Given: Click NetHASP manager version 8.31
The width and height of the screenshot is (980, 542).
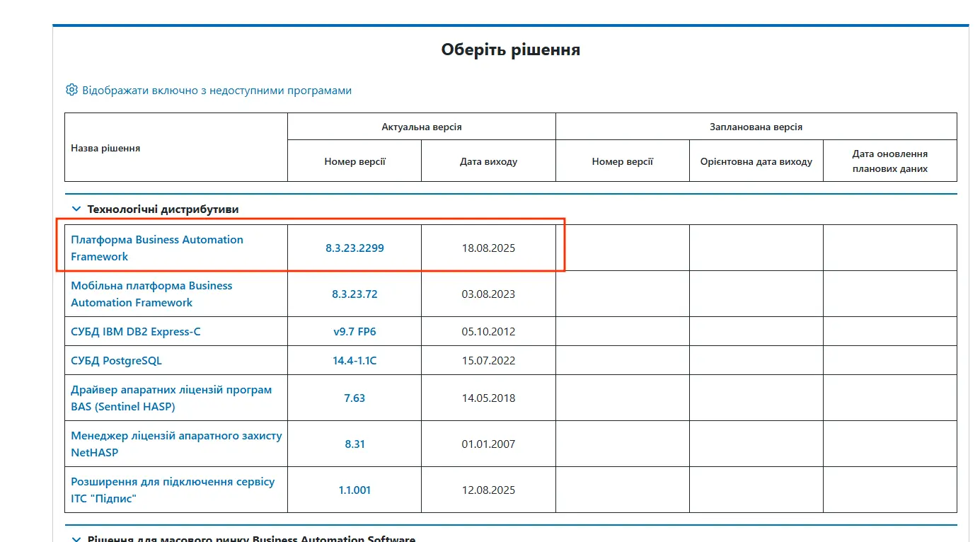Looking at the screenshot, I should pyautogui.click(x=354, y=444).
